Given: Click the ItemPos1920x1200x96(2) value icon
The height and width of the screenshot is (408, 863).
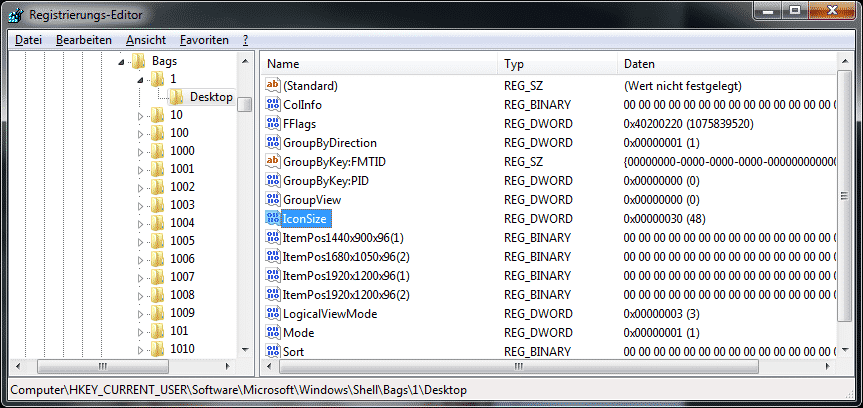Looking at the screenshot, I should click(272, 295).
